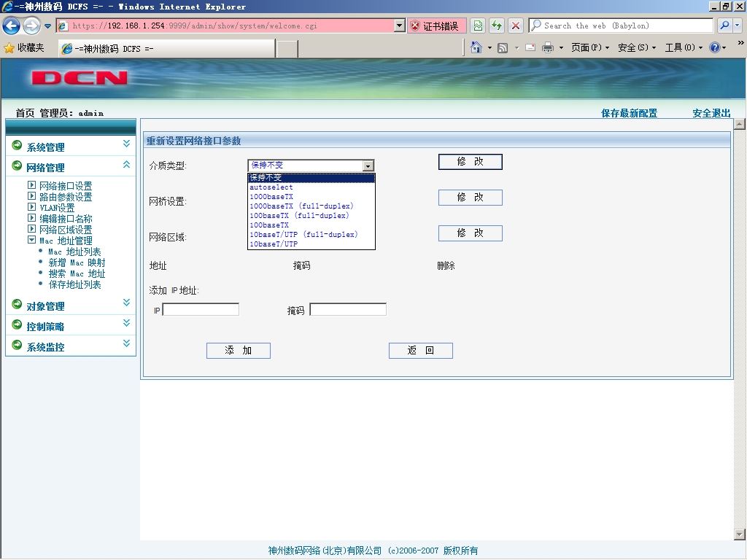Click Modify (修改) button for media type

click(471, 161)
